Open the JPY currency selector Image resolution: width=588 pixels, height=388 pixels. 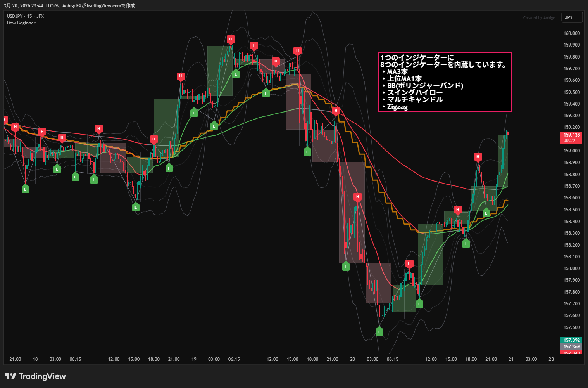point(572,17)
